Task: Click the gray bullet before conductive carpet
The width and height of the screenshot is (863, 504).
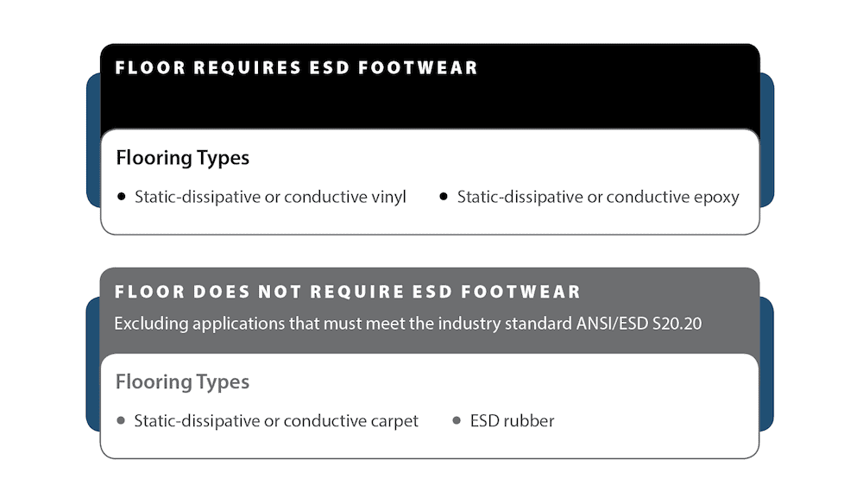Action: pyautogui.click(x=122, y=421)
